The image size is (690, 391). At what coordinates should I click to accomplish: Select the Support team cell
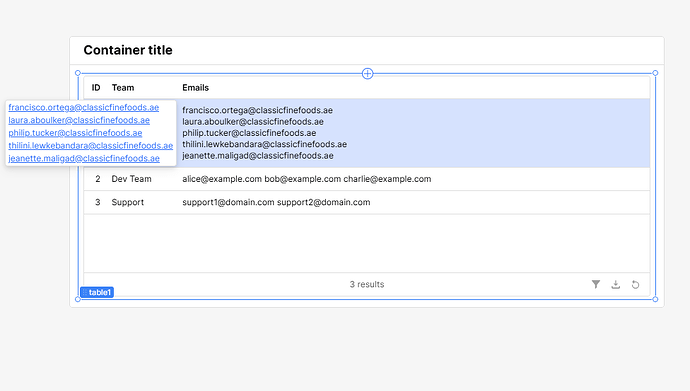point(128,202)
